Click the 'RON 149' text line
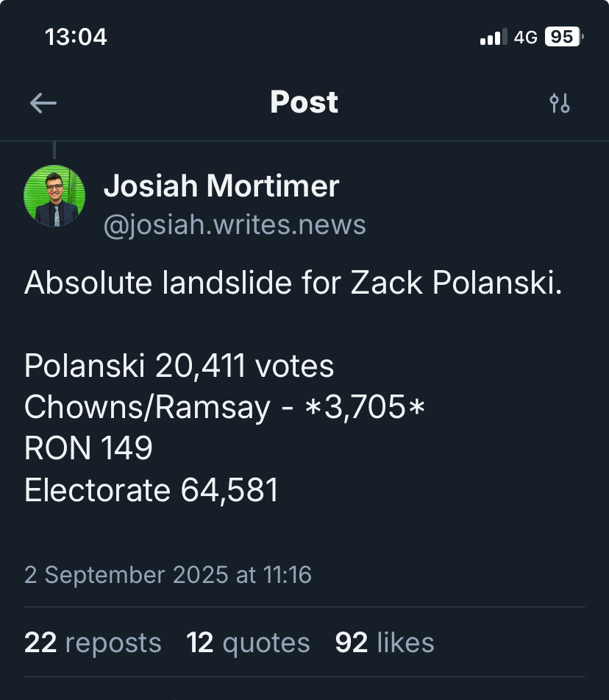609x700 pixels. [x=88, y=448]
